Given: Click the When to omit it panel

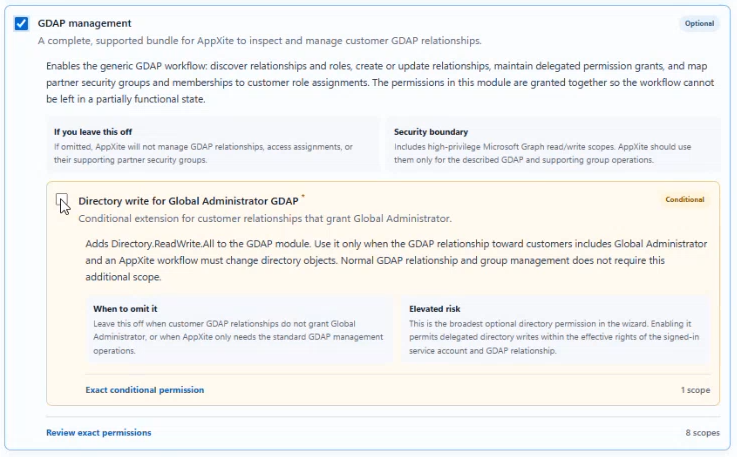Looking at the screenshot, I should point(239,329).
